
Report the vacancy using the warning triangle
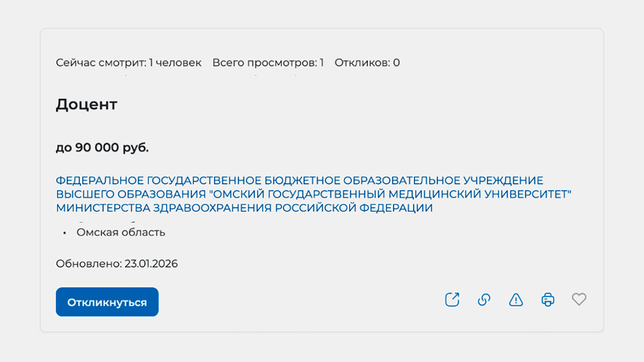[516, 300]
